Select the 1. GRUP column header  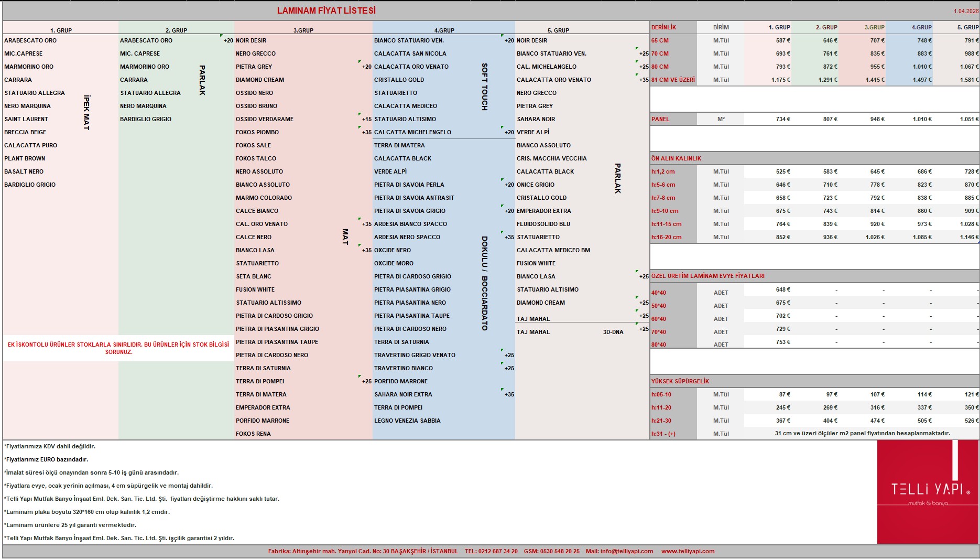click(x=61, y=30)
